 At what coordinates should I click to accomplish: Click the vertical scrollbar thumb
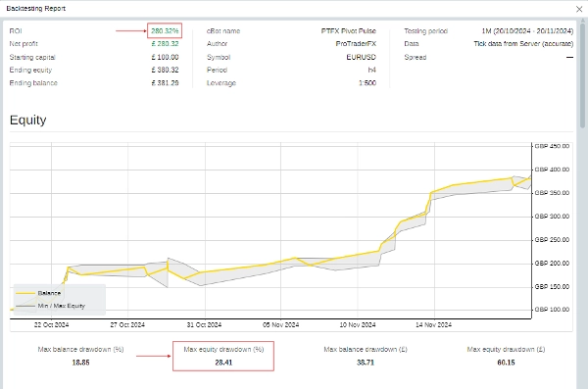click(x=582, y=74)
